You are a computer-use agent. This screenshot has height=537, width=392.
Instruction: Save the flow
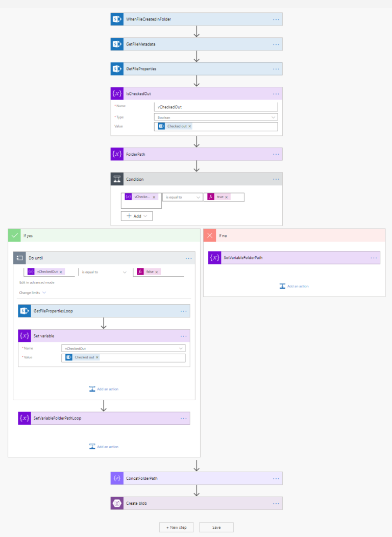pos(216,527)
